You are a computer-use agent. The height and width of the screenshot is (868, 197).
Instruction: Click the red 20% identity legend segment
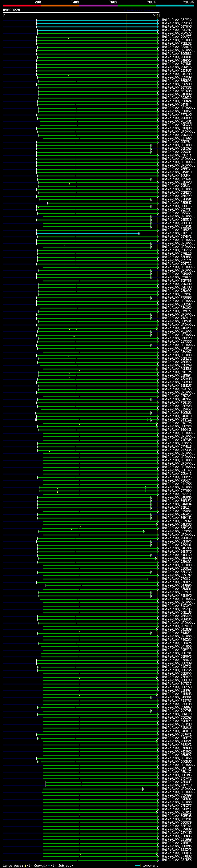click(22, 6)
